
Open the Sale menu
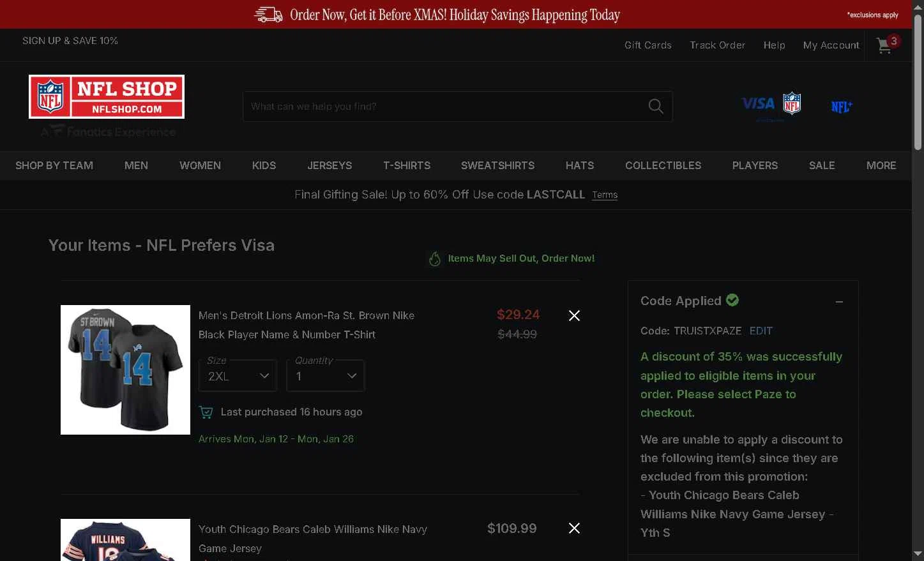(x=822, y=165)
